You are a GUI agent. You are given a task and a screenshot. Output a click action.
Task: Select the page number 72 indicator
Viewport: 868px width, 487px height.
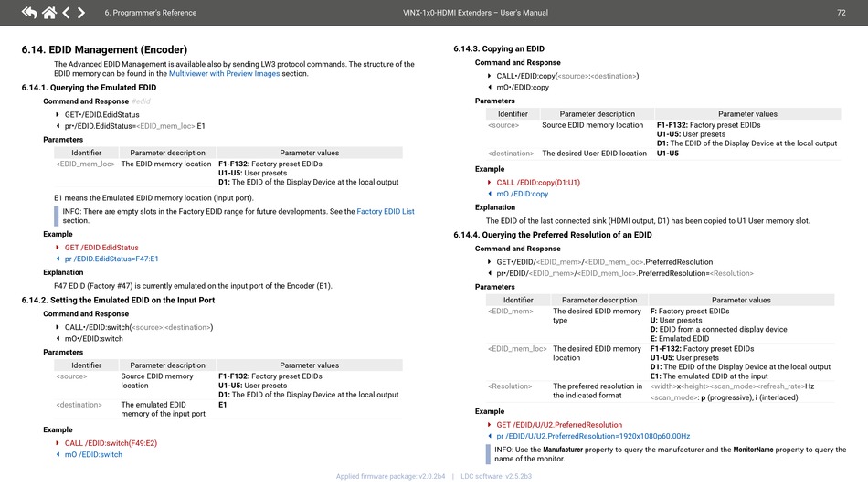coord(841,13)
